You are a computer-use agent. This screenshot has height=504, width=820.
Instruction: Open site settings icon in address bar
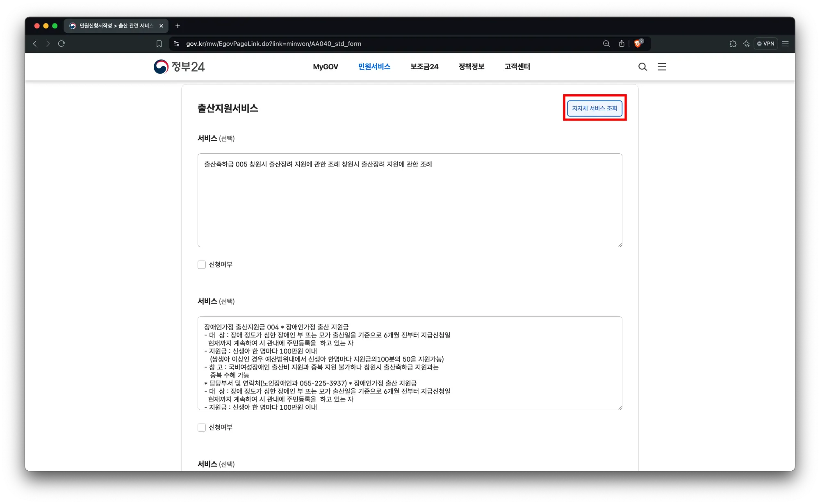click(176, 43)
